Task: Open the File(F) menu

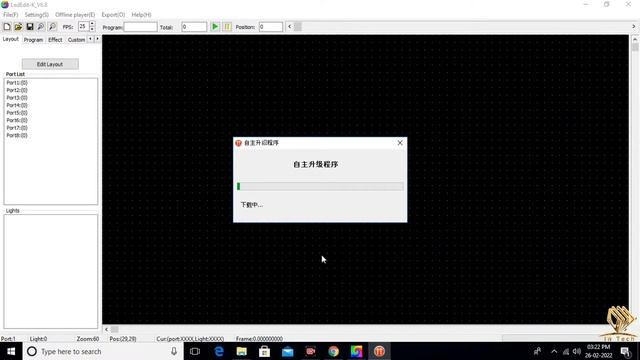Action: (x=11, y=15)
